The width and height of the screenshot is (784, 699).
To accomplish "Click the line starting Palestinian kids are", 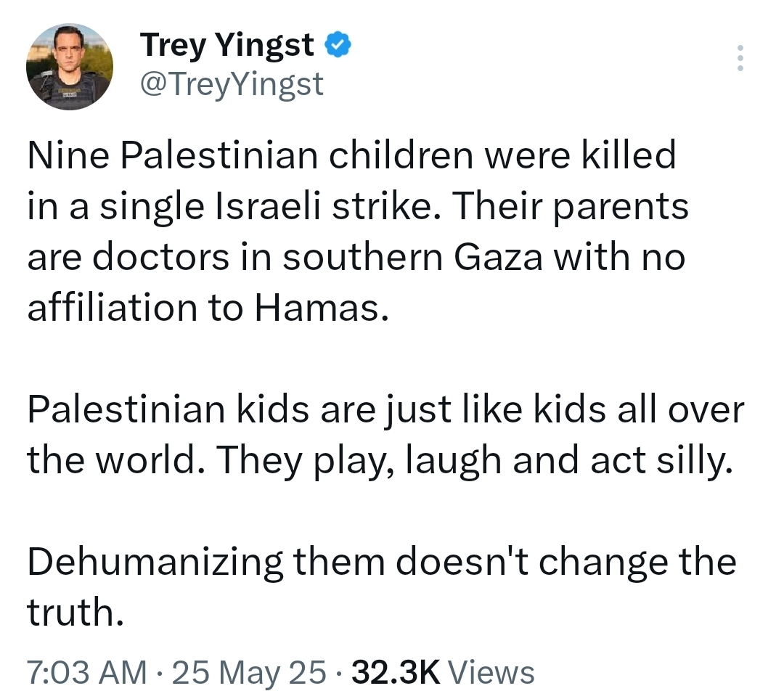I will point(385,410).
